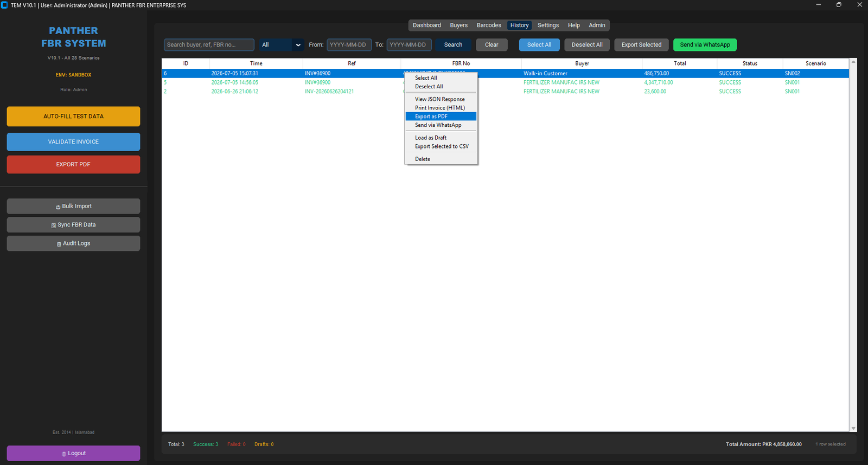Choose Send via WhatsApp in context menu
This screenshot has width=868, height=465.
click(441, 125)
